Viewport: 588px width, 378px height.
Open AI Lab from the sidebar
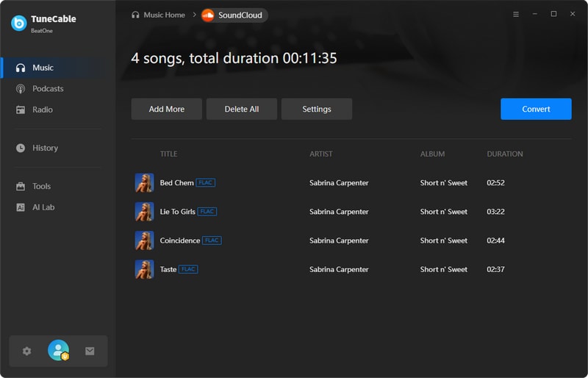coord(43,207)
